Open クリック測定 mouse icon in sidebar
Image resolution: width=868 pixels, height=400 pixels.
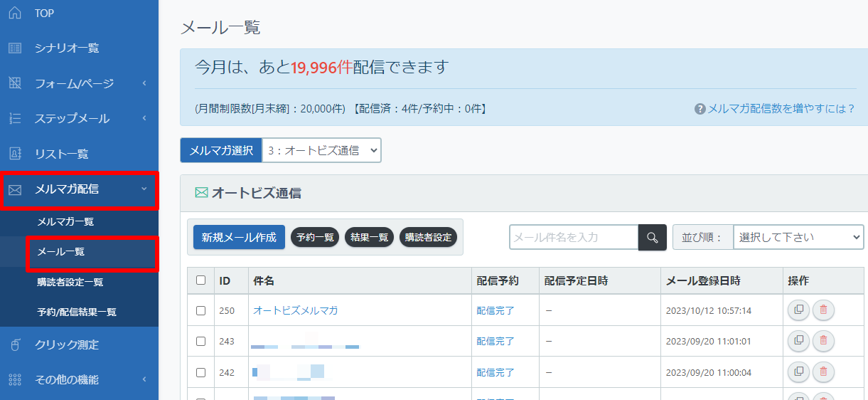click(x=15, y=345)
